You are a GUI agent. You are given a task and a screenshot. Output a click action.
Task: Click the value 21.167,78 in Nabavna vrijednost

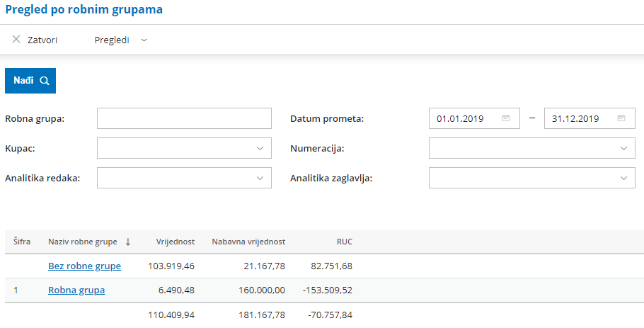(x=264, y=266)
